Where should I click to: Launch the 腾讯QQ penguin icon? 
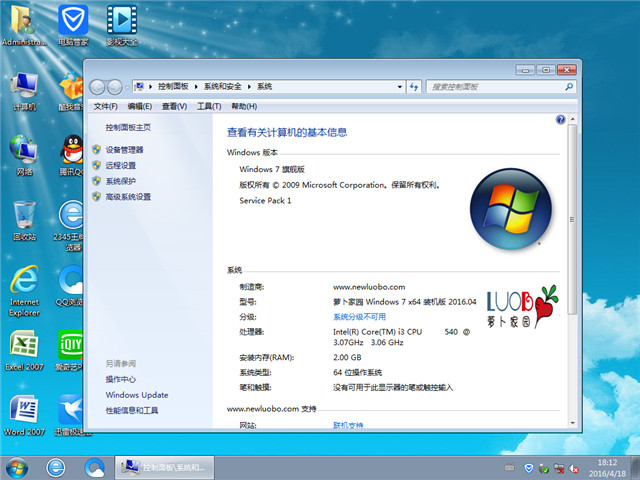point(72,155)
